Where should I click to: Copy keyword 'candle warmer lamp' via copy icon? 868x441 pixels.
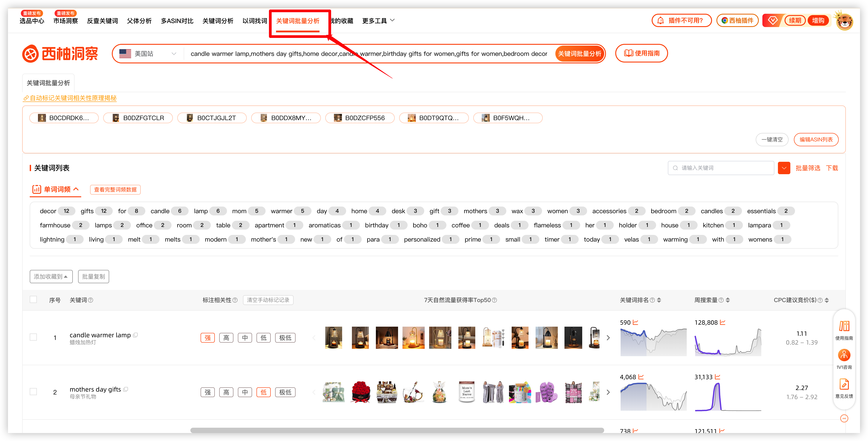coord(135,335)
